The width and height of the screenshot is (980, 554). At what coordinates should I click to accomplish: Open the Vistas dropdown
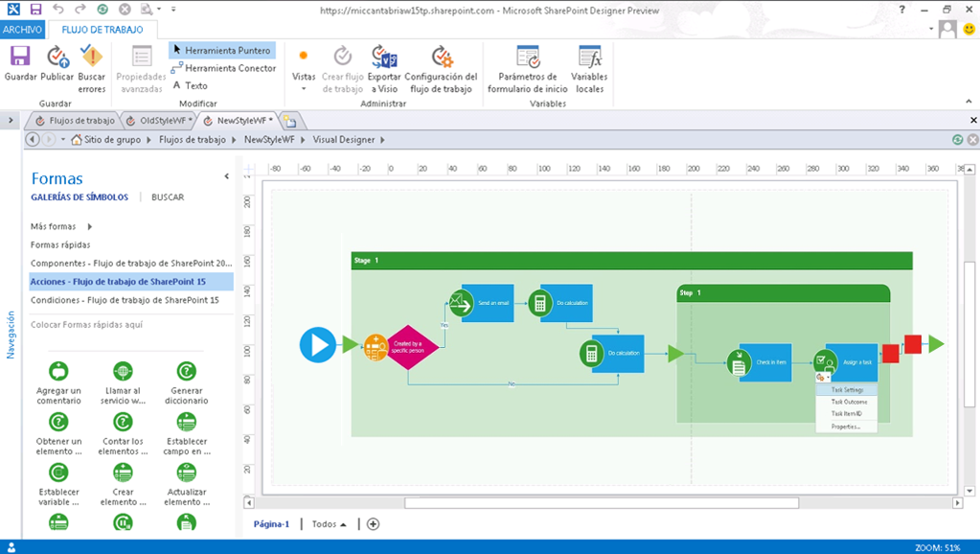[304, 69]
